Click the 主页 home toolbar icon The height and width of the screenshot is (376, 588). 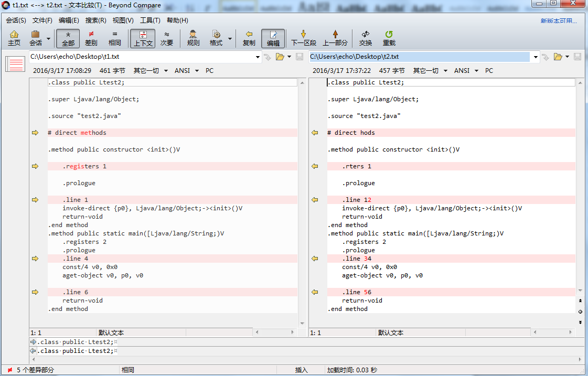tap(14, 38)
